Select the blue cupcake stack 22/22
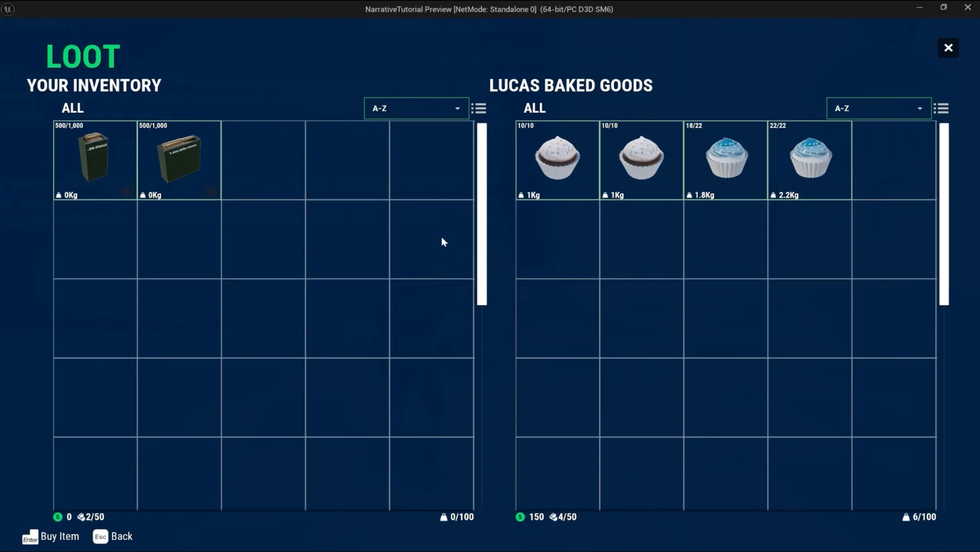Screen dimensions: 980x552 point(810,160)
